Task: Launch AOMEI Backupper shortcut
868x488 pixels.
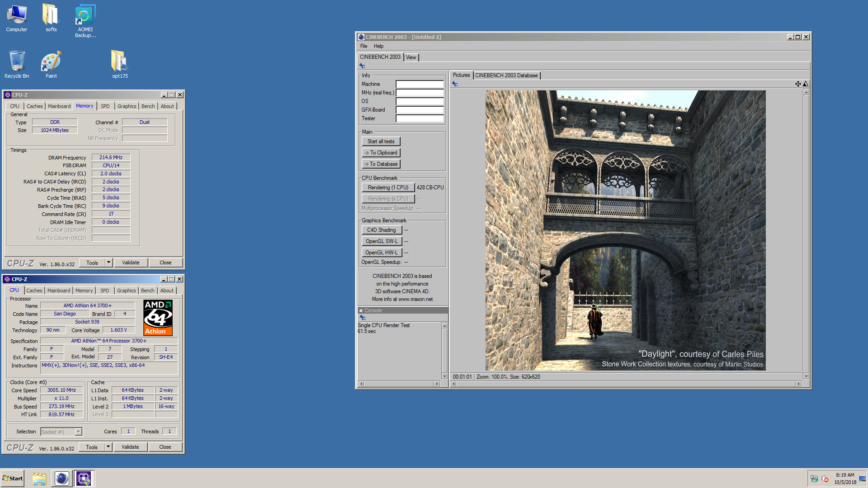Action: [85, 21]
